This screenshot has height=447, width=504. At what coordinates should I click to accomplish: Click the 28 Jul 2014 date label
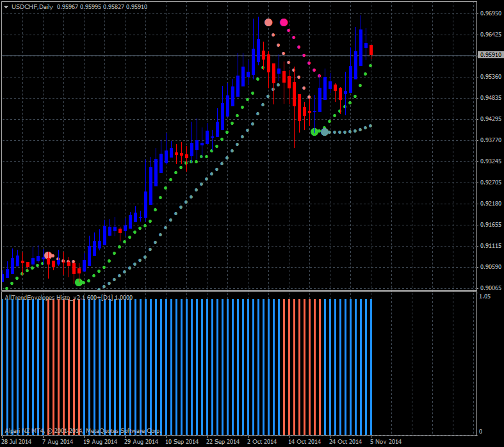point(17,441)
